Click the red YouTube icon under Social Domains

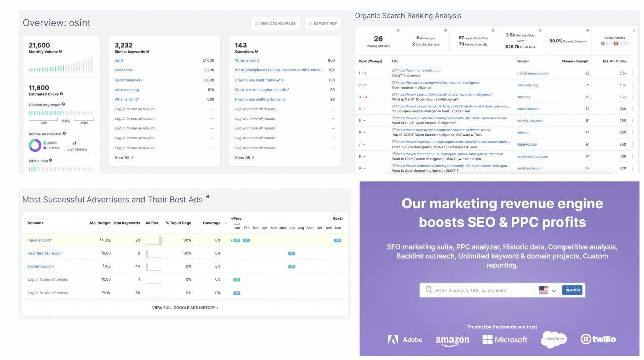pos(616,44)
